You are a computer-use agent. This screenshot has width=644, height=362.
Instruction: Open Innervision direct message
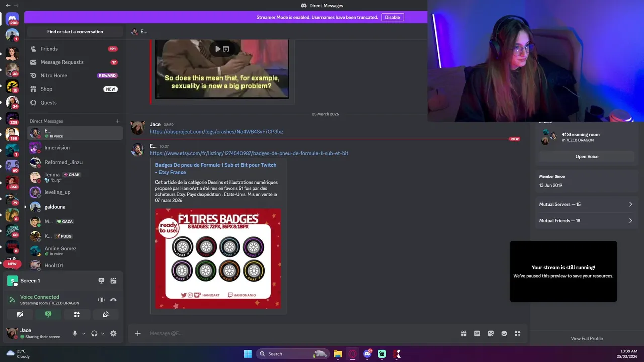pyautogui.click(x=75, y=148)
